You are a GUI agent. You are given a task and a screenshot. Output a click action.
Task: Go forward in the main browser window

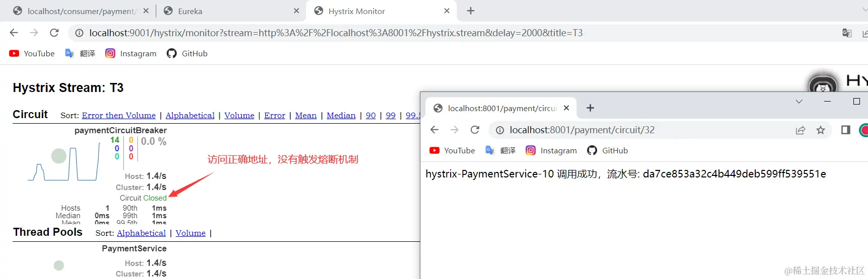click(34, 33)
